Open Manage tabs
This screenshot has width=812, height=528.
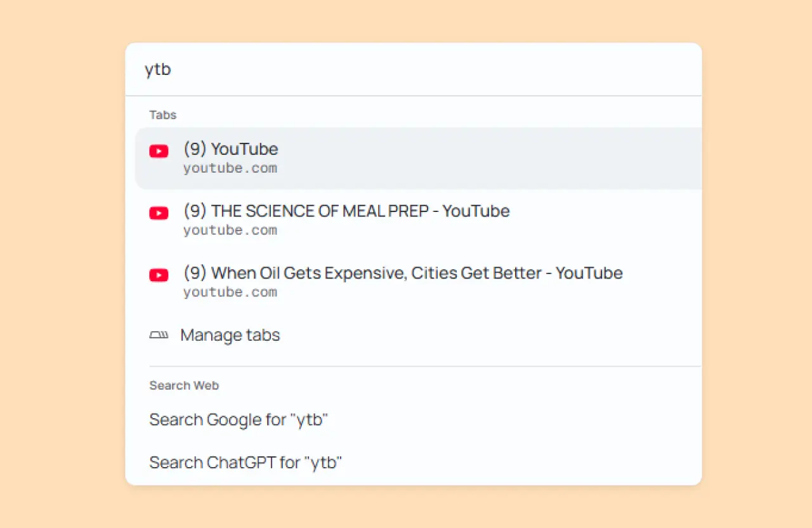pyautogui.click(x=419, y=335)
